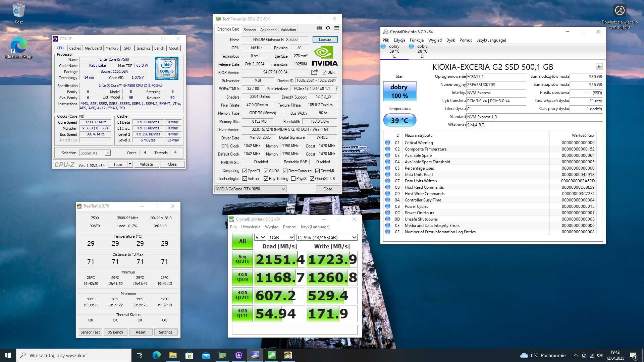Toggle the CUDA checkbox
Viewport: 644px width, 362px height.
pyautogui.click(x=266, y=171)
